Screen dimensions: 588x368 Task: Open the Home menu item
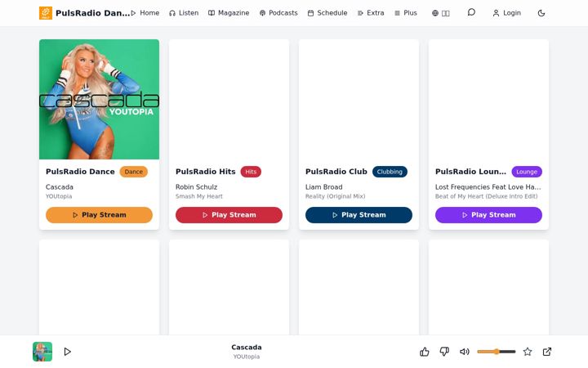(145, 13)
